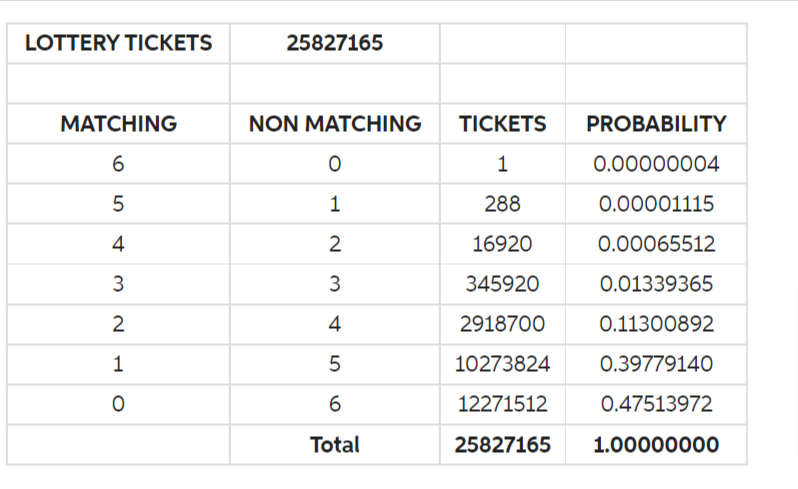Select the tickets cell showing 10273824
Viewport: 798px width, 489px height.
(502, 364)
